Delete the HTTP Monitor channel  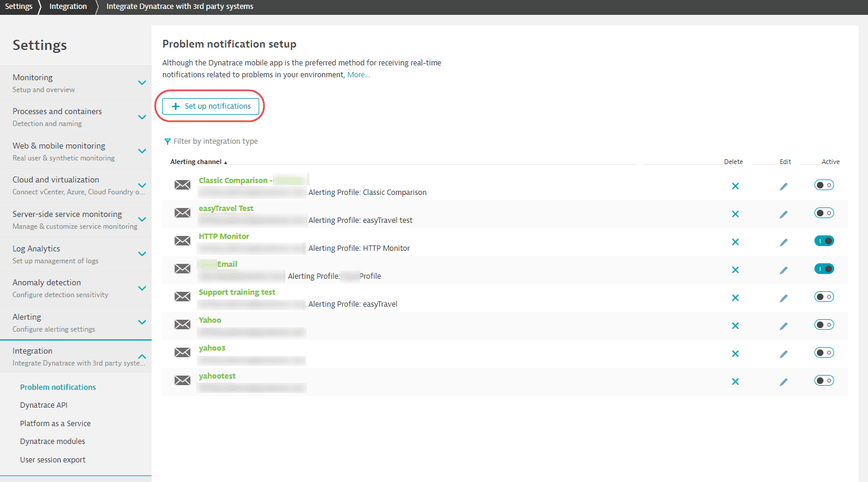pos(735,242)
